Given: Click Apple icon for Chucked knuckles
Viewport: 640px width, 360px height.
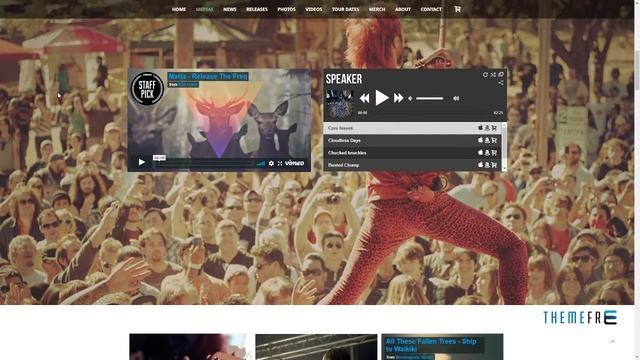Looking at the screenshot, I should tap(480, 153).
